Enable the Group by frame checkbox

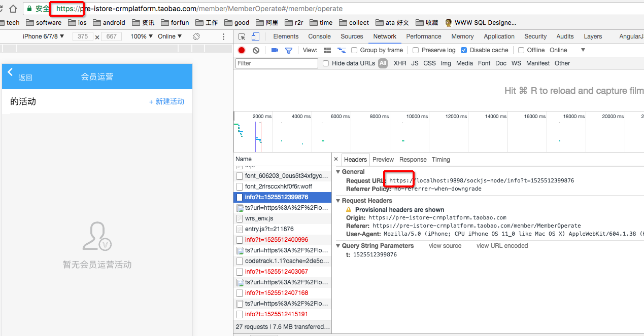(355, 50)
